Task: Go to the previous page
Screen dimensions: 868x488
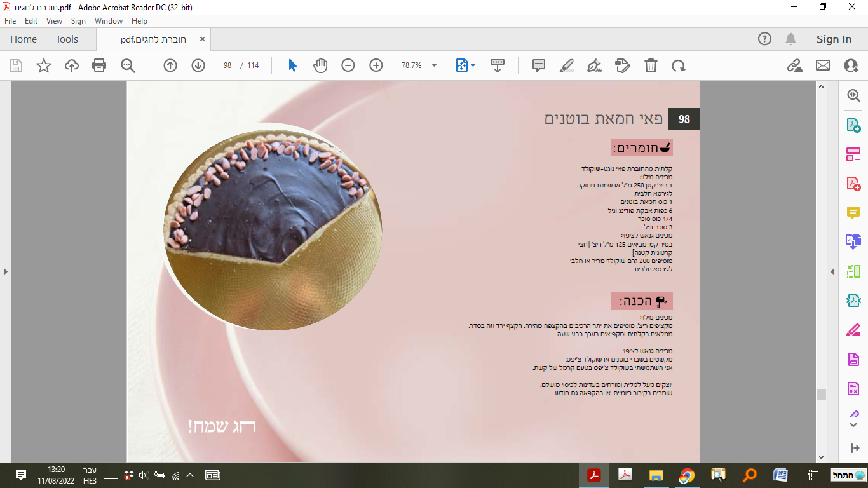Action: [170, 65]
